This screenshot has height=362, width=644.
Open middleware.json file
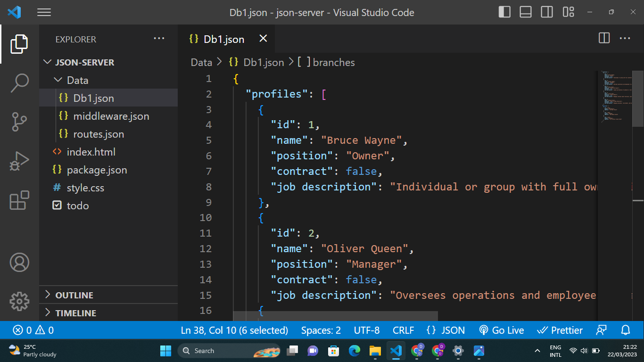(108, 116)
